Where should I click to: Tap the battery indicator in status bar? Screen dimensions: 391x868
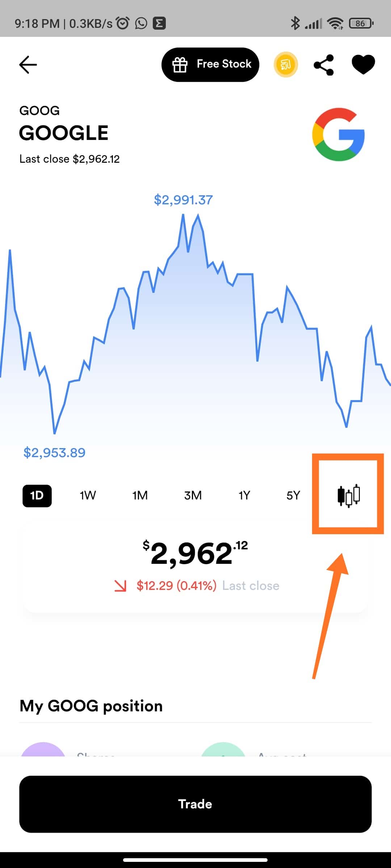pyautogui.click(x=361, y=24)
